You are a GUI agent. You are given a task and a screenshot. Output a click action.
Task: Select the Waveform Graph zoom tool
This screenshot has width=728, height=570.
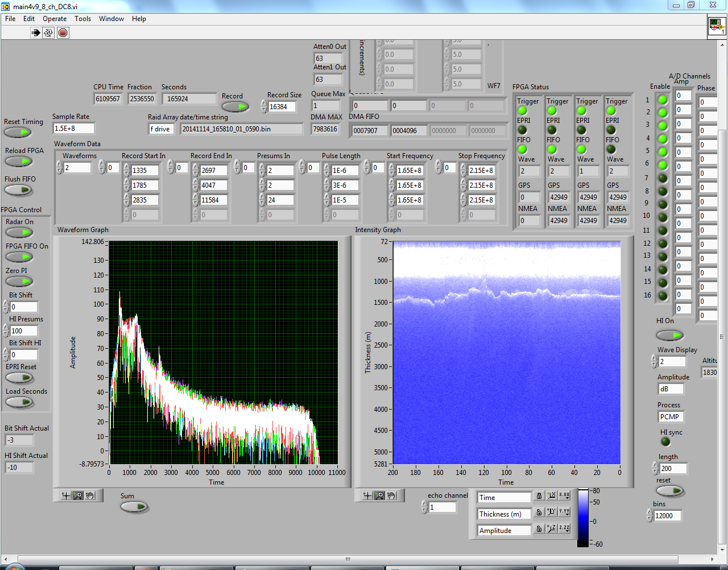[x=78, y=495]
